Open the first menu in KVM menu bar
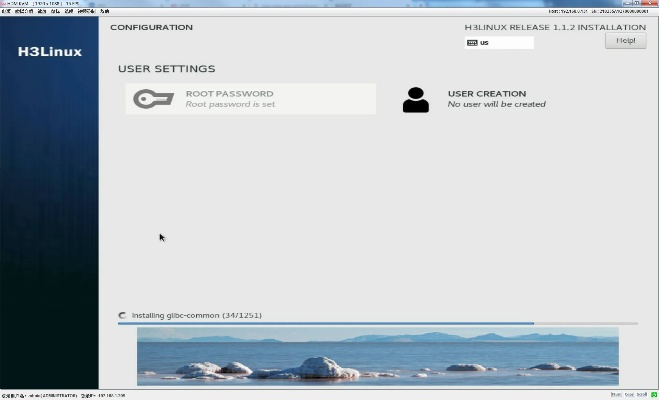The width and height of the screenshot is (659, 400). click(5, 11)
